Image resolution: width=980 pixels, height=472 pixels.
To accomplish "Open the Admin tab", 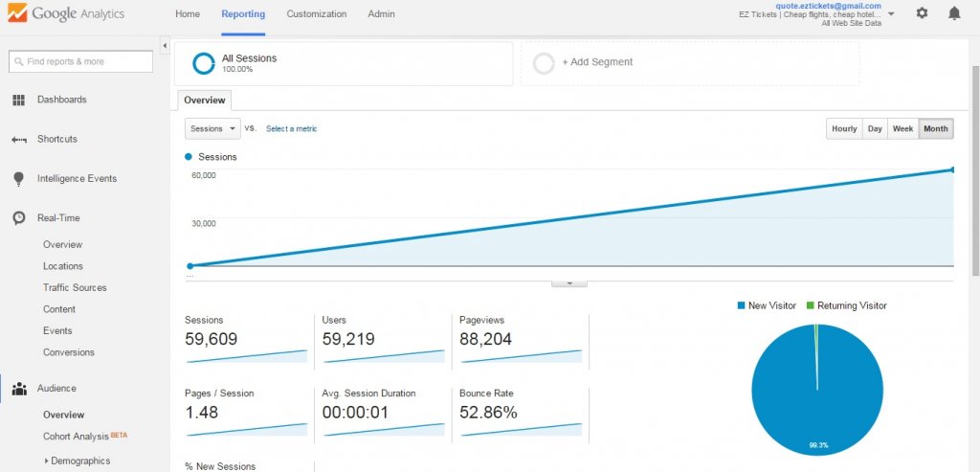I will coord(381,14).
